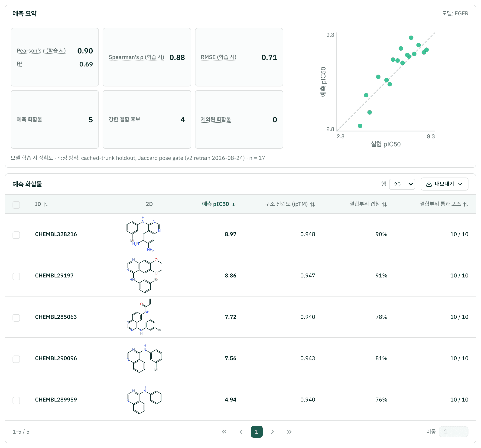Sort by 예측 pIC50 descending arrow

[x=234, y=204]
